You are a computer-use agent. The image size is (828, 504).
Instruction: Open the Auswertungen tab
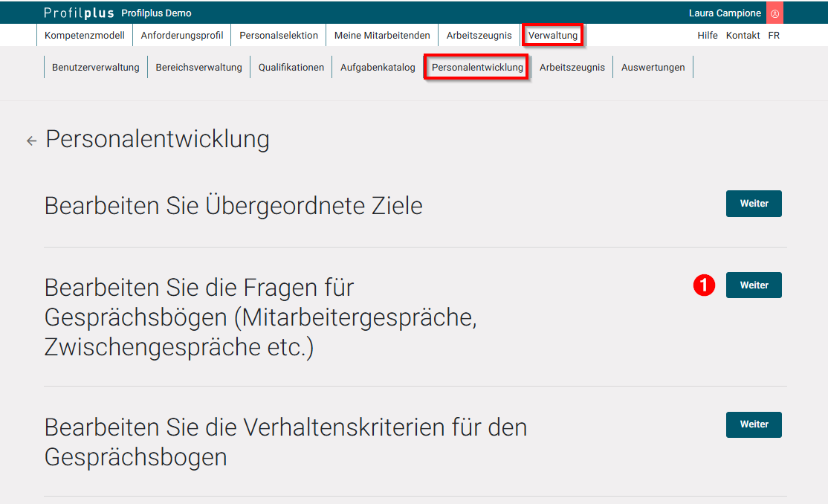[x=652, y=67]
